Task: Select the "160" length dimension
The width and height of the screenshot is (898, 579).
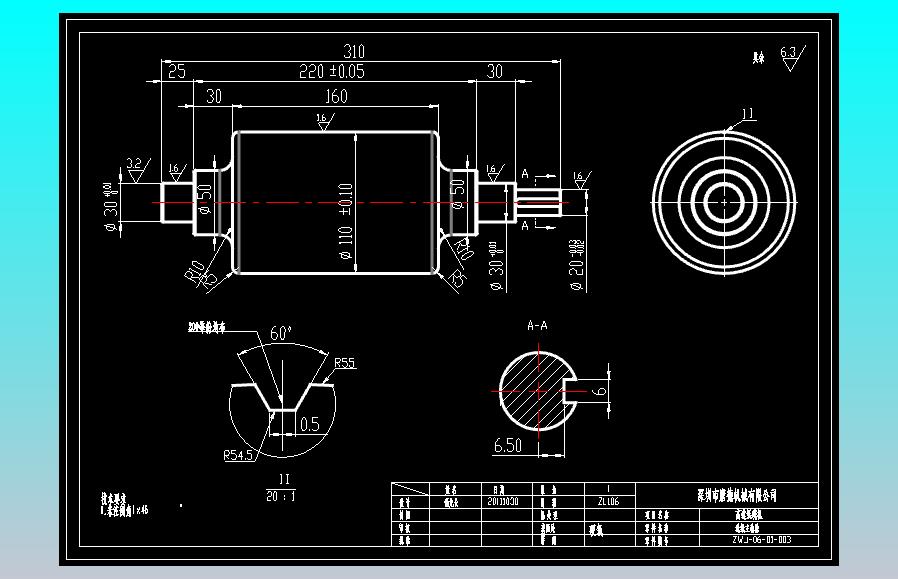Action: [x=336, y=96]
